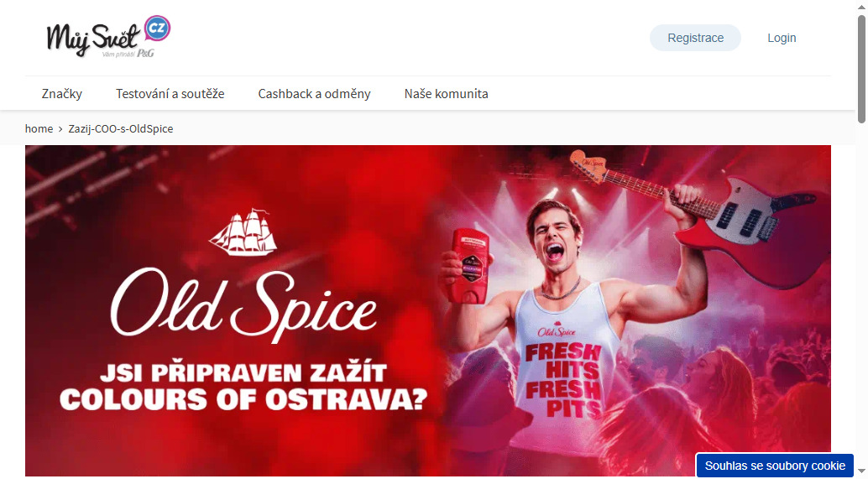Click the CZ speech bubble icon
Image resolution: width=868 pixels, height=479 pixels.
coord(157,29)
